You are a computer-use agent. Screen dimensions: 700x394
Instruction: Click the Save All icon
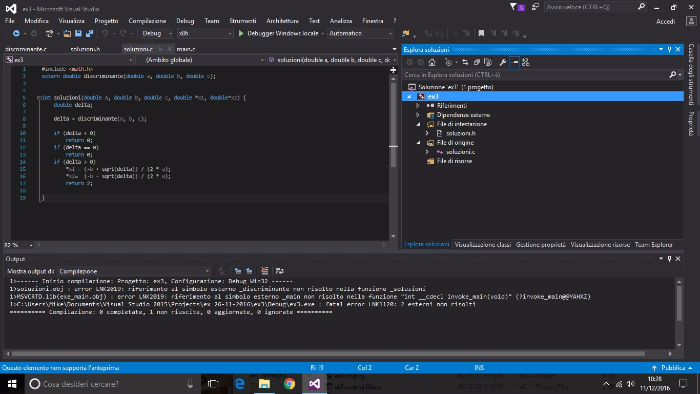tap(89, 33)
